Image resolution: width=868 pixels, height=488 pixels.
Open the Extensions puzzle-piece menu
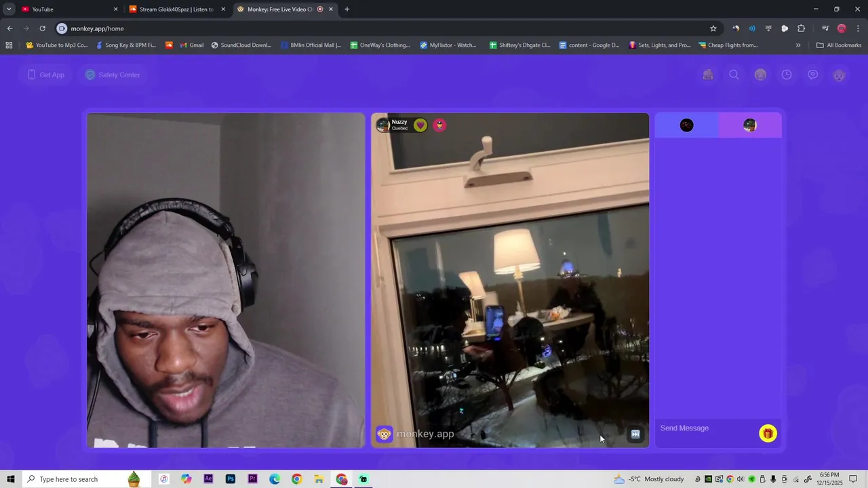[x=801, y=28]
